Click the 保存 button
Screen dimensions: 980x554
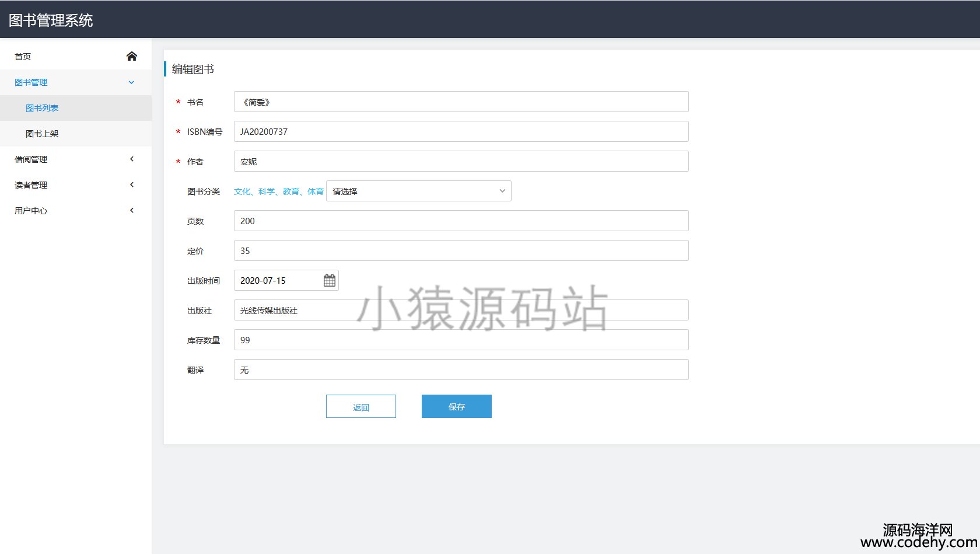coord(456,407)
